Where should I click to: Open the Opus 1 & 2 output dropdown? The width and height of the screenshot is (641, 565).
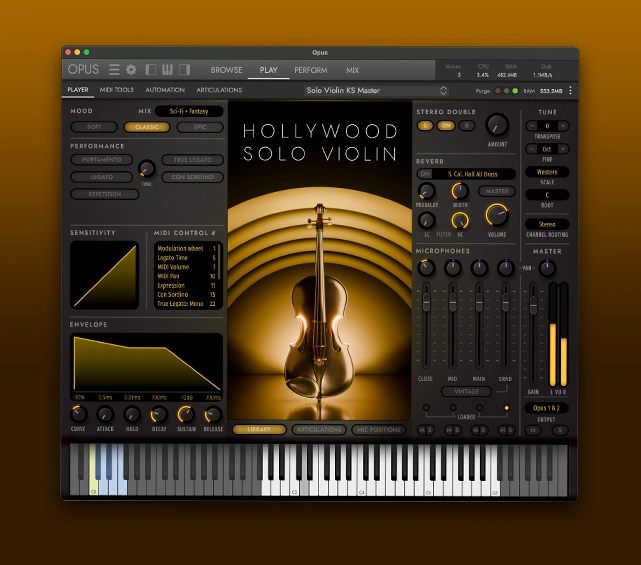click(x=546, y=408)
